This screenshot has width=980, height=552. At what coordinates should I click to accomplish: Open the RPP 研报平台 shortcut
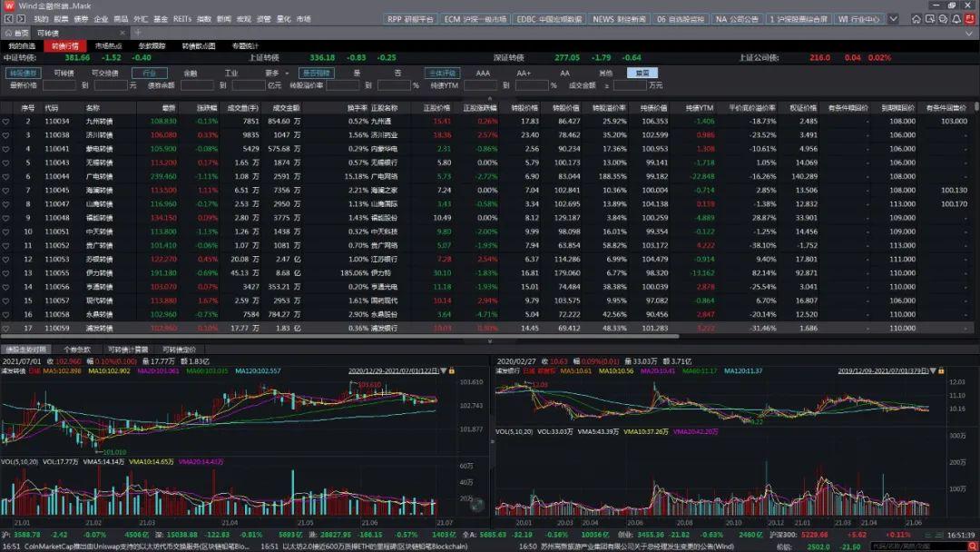[410, 19]
